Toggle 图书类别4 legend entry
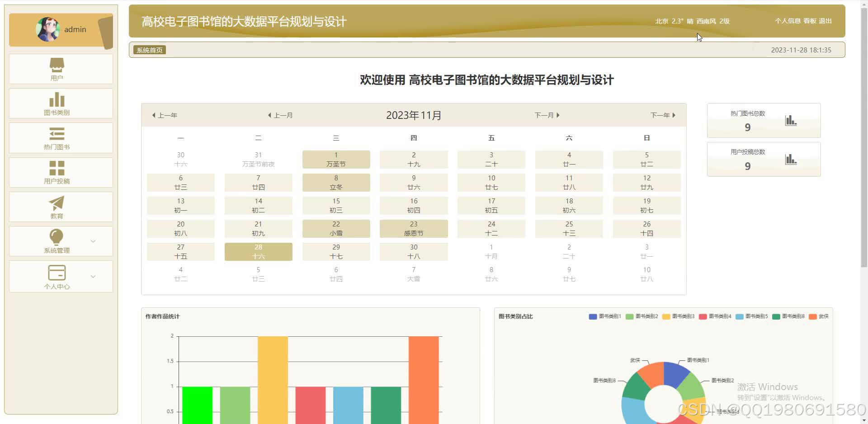Image resolution: width=868 pixels, height=424 pixels. tap(715, 316)
